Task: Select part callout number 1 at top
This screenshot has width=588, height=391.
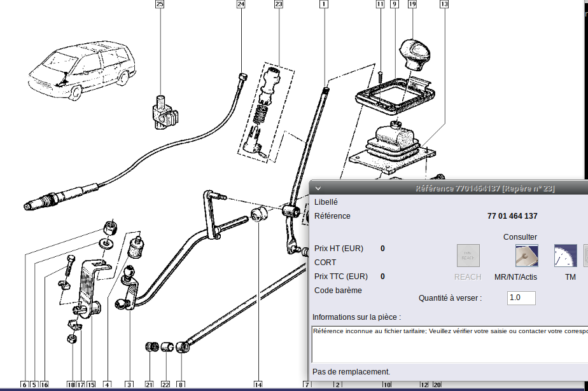Action: point(324,4)
